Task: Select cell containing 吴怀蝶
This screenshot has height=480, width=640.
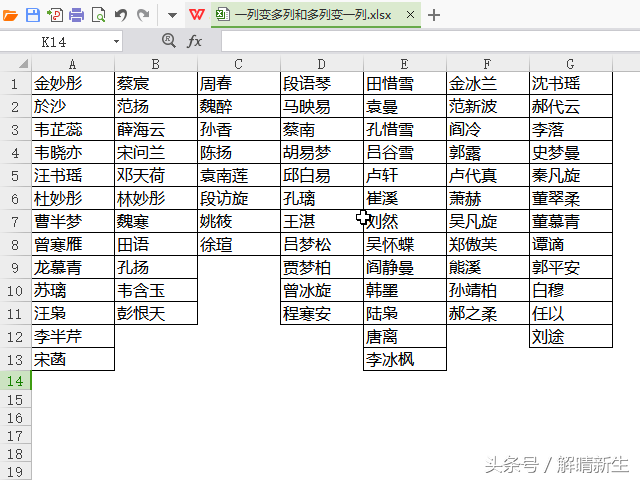Action: pos(404,244)
